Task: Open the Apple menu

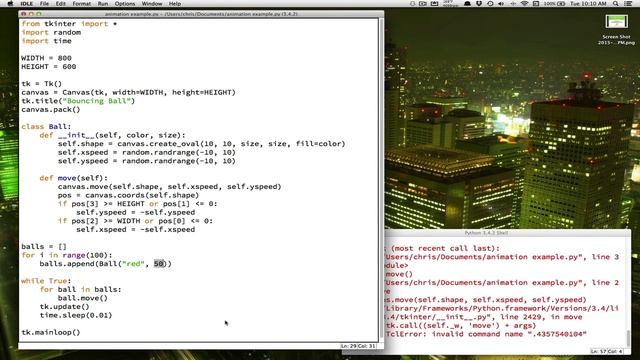Action: [x=10, y=3]
